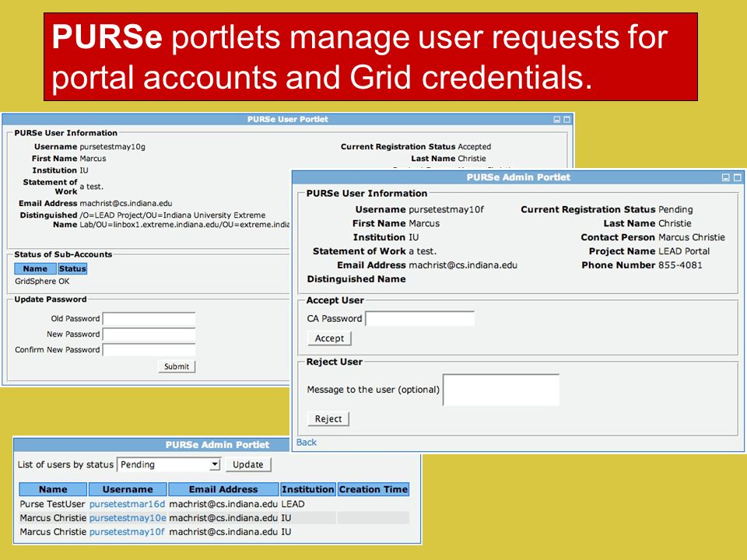Click the email cell in the pursetestmar16d row

pyautogui.click(x=223, y=504)
